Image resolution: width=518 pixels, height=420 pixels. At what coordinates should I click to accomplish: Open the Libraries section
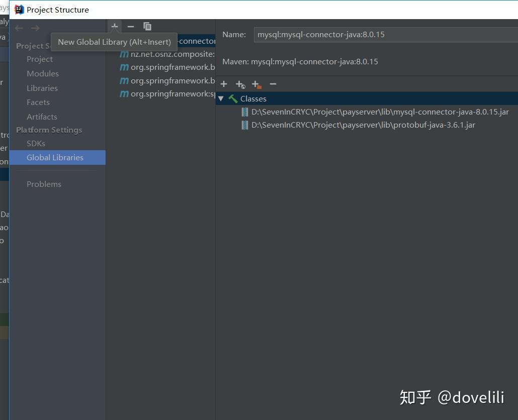[42, 88]
